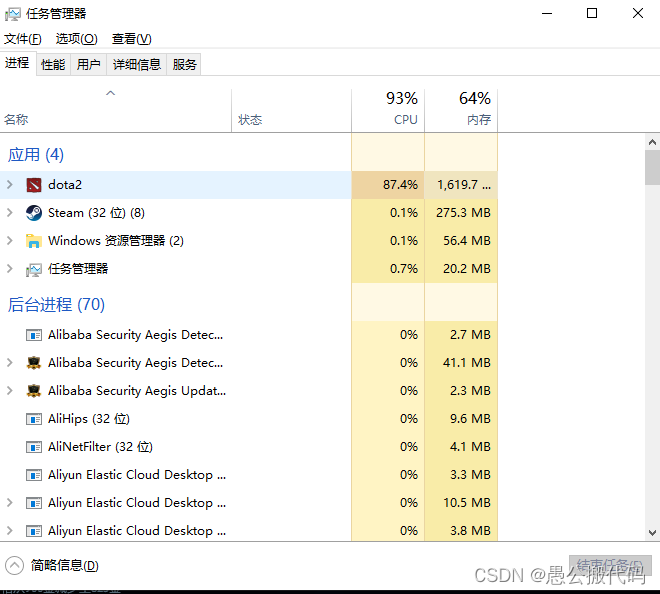Switch to the 服务 tab
Image resolution: width=660 pixels, height=594 pixels.
click(184, 64)
